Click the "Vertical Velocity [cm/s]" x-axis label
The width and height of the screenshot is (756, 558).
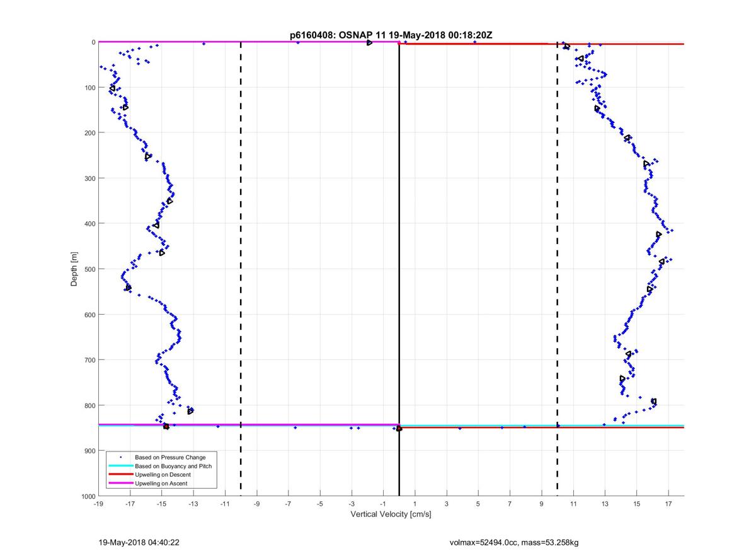[391, 514]
